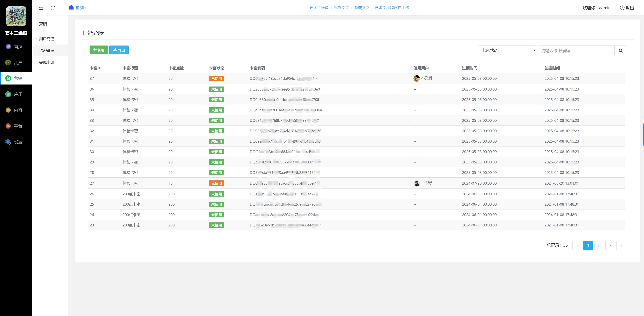The width and height of the screenshot is (644, 316).
Task: Click the green 新增 button
Action: 99,50
